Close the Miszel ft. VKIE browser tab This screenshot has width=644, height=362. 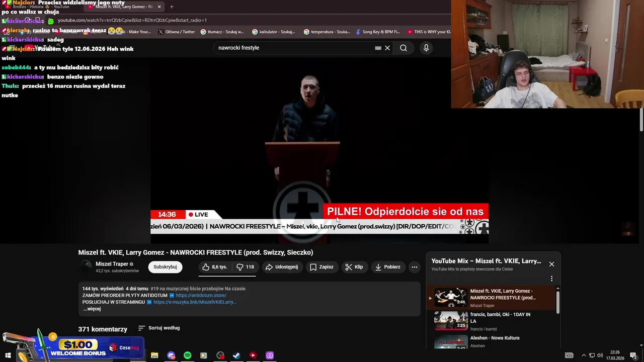[159, 7]
